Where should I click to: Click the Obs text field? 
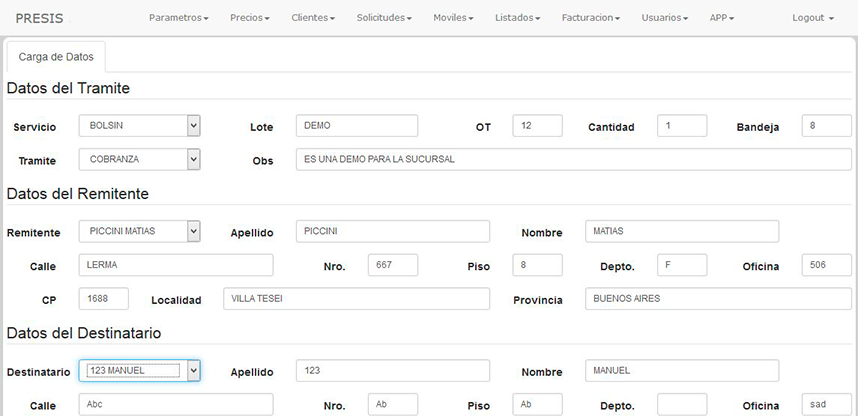pos(573,160)
